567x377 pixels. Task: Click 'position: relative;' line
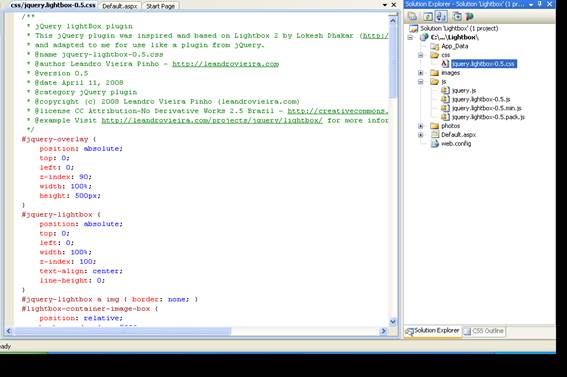coord(81,318)
